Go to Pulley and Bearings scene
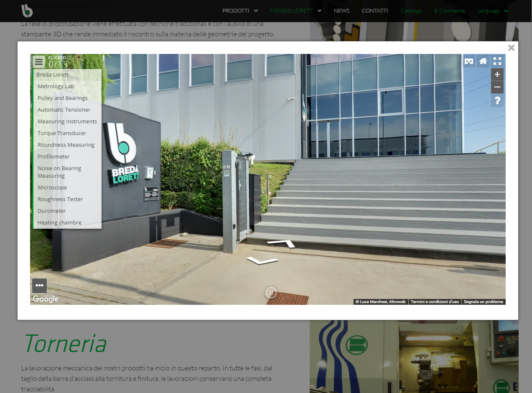This screenshot has height=393, width=532. [67, 98]
